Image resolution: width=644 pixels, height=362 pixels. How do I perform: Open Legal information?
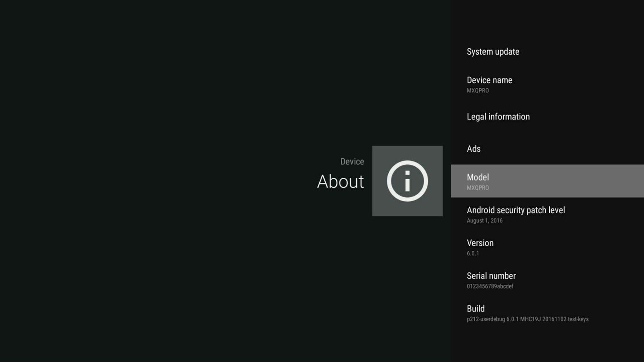(x=498, y=117)
